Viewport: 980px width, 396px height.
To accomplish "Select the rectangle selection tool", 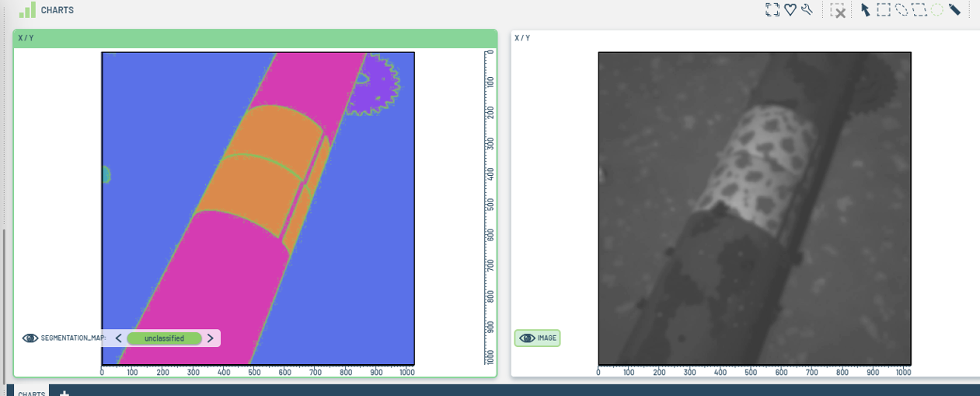I will 884,9.
